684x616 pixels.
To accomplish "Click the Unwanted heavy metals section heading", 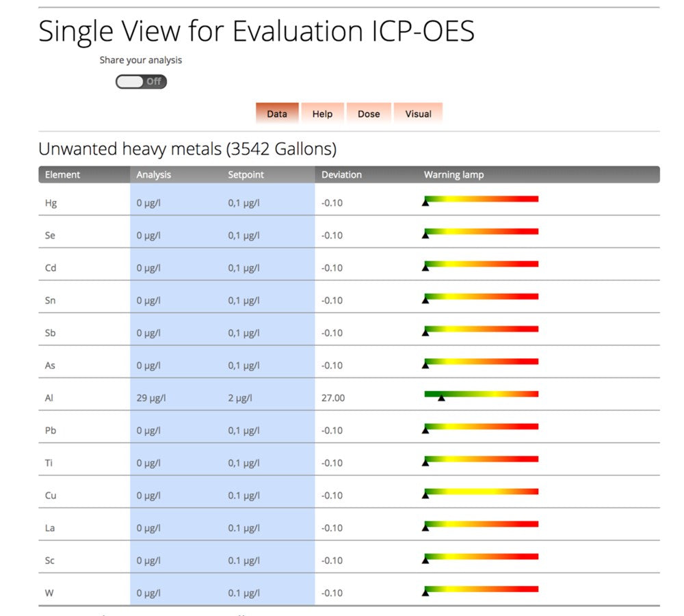I will pos(187,148).
